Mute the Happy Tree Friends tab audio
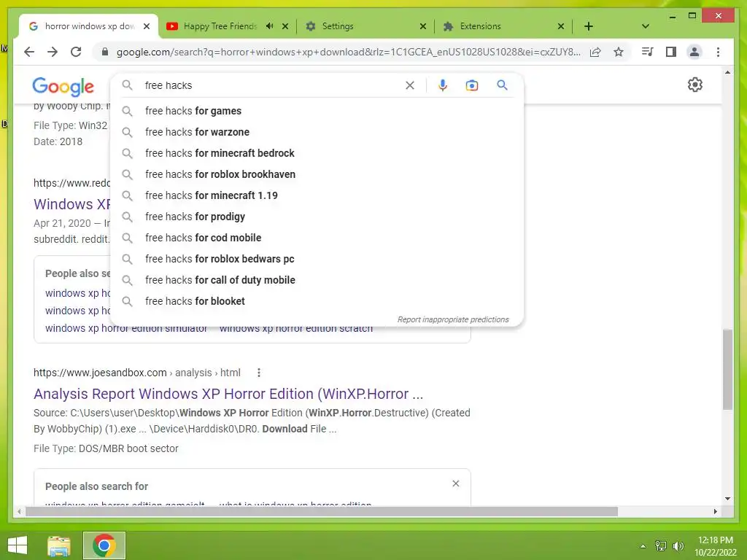This screenshot has width=747, height=560. click(x=270, y=26)
